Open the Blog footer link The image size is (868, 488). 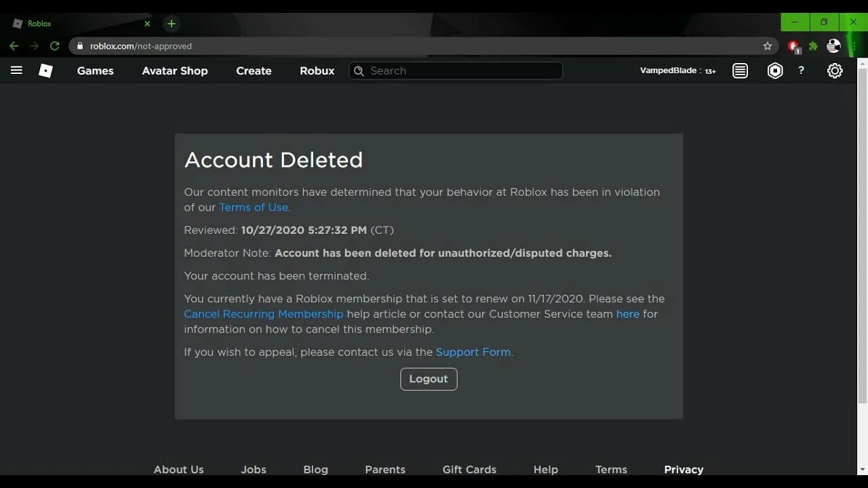coord(315,469)
